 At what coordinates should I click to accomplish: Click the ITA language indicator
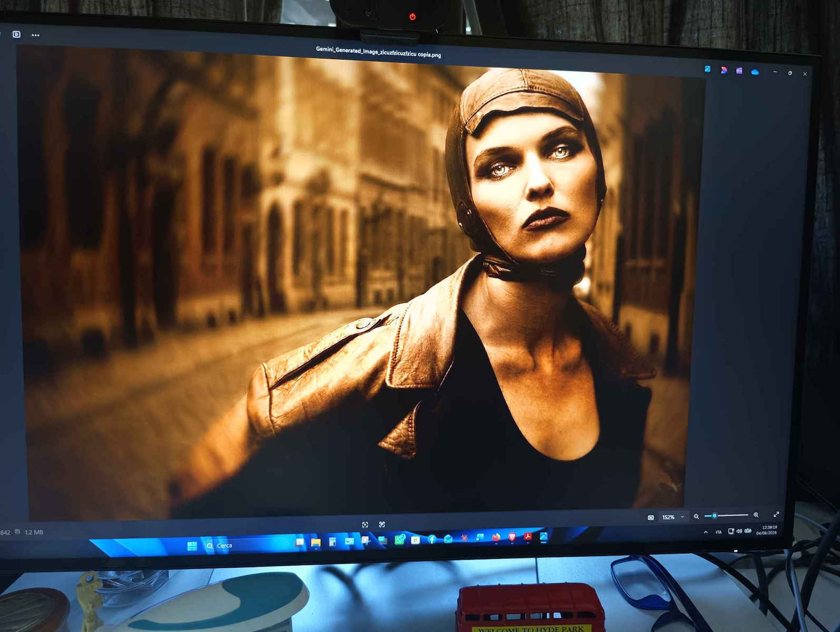[x=718, y=532]
